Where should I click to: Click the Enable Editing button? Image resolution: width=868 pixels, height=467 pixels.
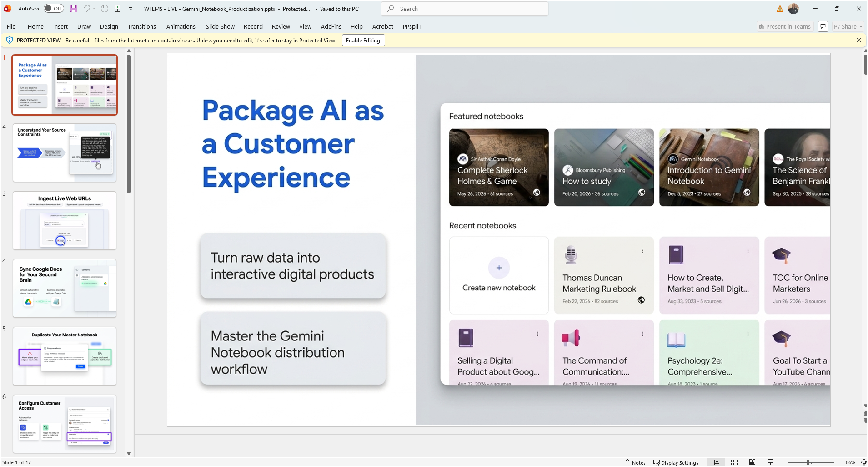[363, 40]
